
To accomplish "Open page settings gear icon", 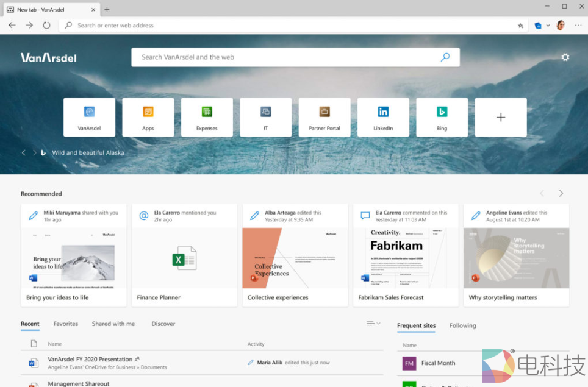I will pyautogui.click(x=565, y=57).
